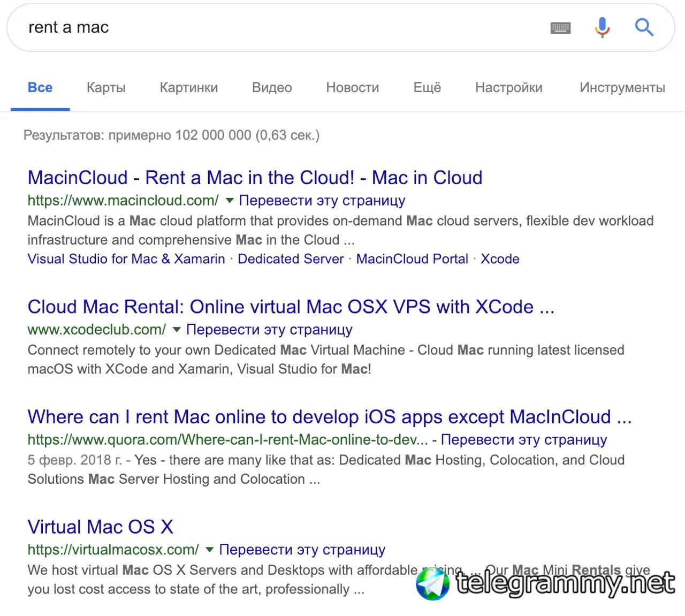Click the 'Результатов: примерно 102 000 000' count

point(171,135)
